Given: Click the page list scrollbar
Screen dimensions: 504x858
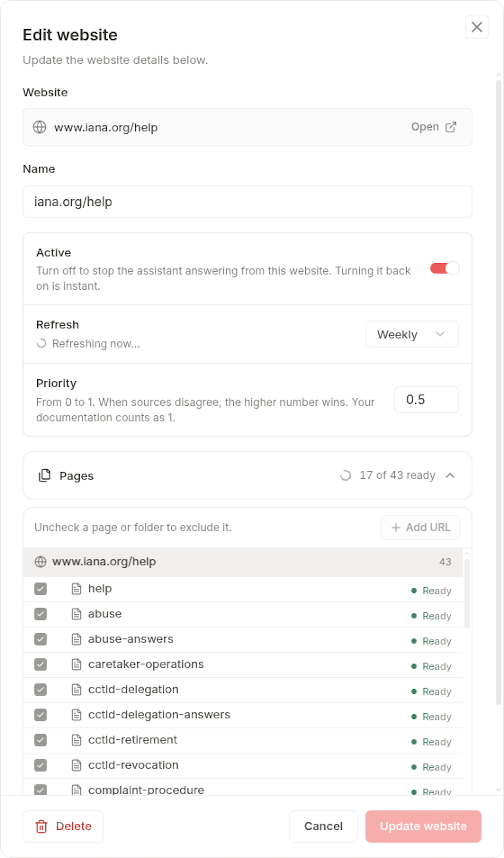Looking at the screenshot, I should point(467,593).
